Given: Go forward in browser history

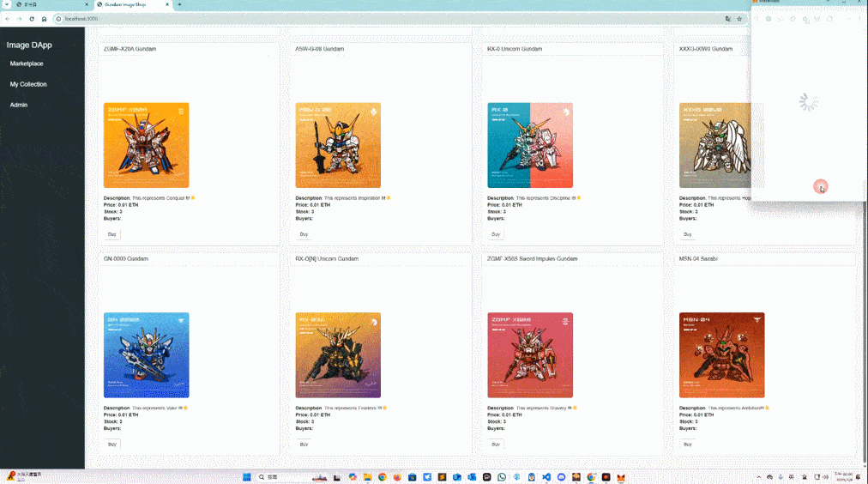Looking at the screenshot, I should click(x=20, y=19).
